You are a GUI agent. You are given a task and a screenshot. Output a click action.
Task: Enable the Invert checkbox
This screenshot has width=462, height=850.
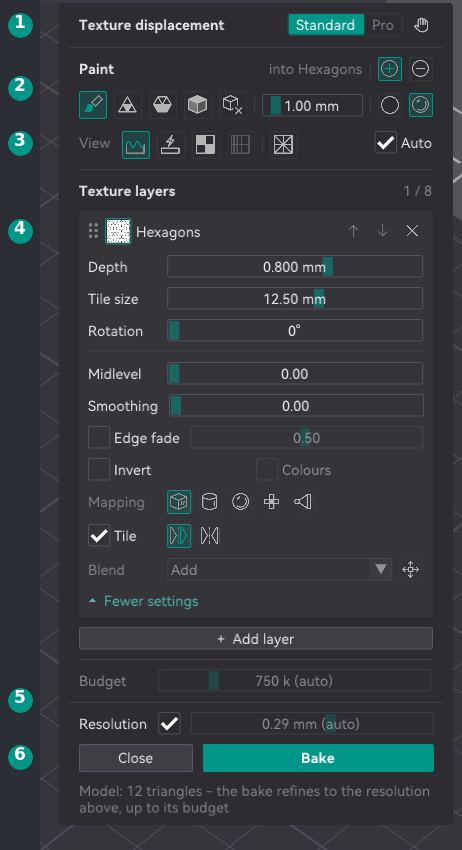pyautogui.click(x=99, y=469)
